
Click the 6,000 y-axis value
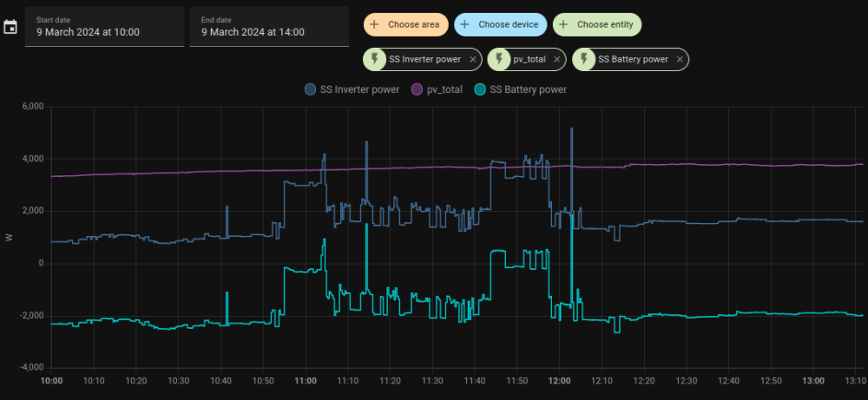[35, 107]
